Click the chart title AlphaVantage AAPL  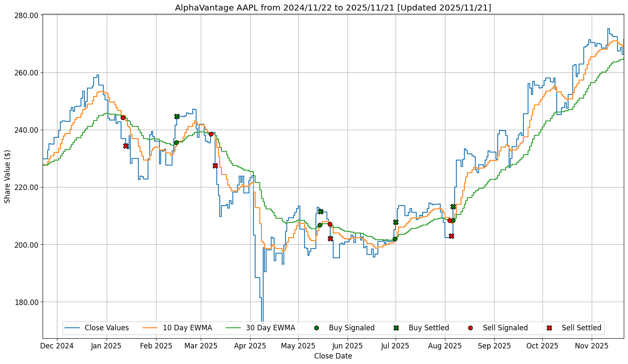333,8
